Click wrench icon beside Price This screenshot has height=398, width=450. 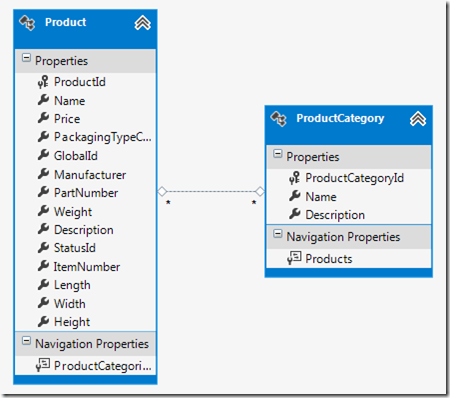tap(43, 118)
